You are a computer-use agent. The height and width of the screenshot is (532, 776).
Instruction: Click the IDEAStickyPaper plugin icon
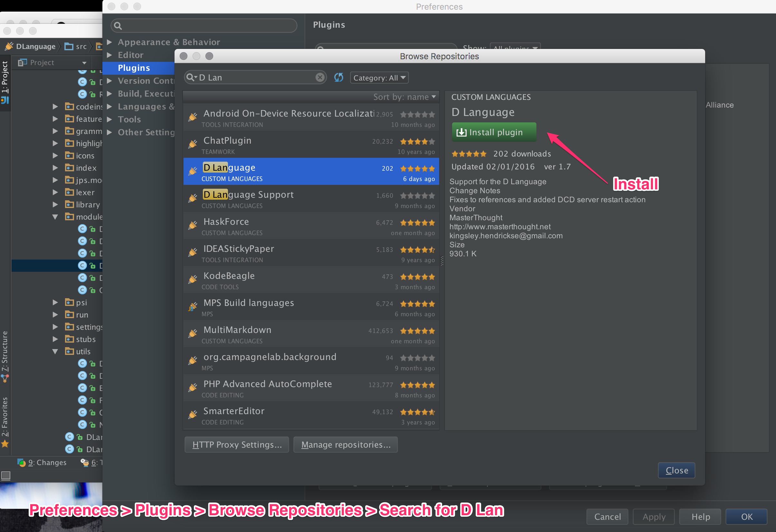click(193, 252)
